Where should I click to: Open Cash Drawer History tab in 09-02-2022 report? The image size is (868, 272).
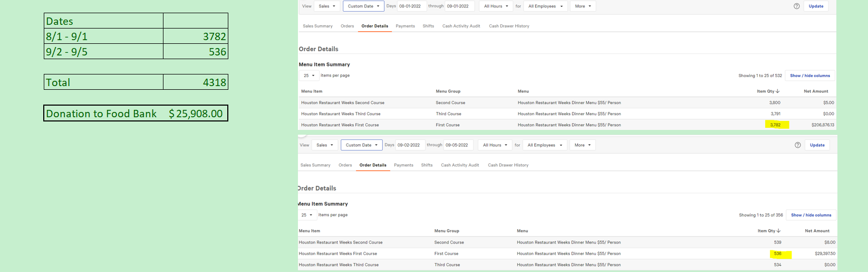point(508,165)
